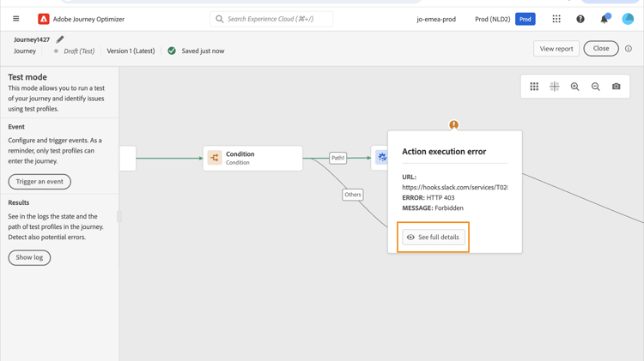Open the jo-emea-prod organization switcher
Image resolution: width=644 pixels, height=361 pixels.
436,19
